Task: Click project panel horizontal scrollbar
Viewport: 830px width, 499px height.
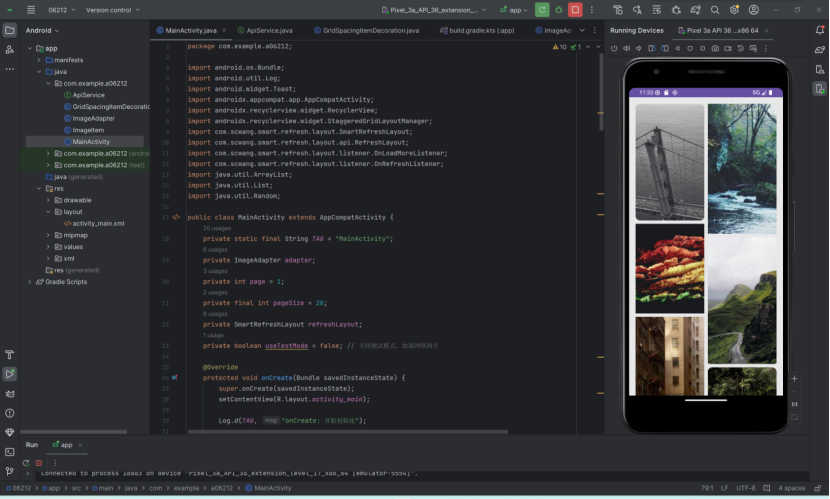Action: coord(74,432)
